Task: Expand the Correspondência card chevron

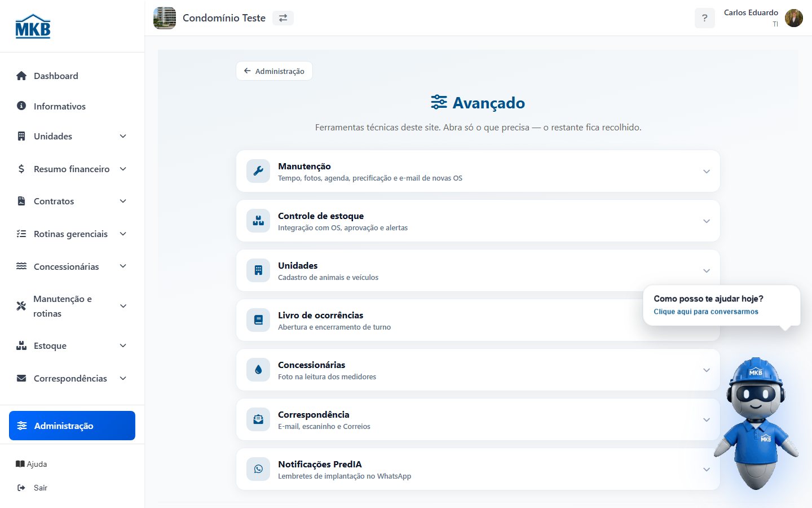Action: point(707,420)
